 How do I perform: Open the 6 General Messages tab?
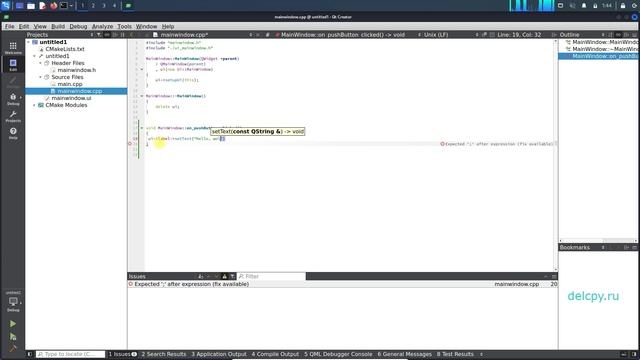(404, 354)
